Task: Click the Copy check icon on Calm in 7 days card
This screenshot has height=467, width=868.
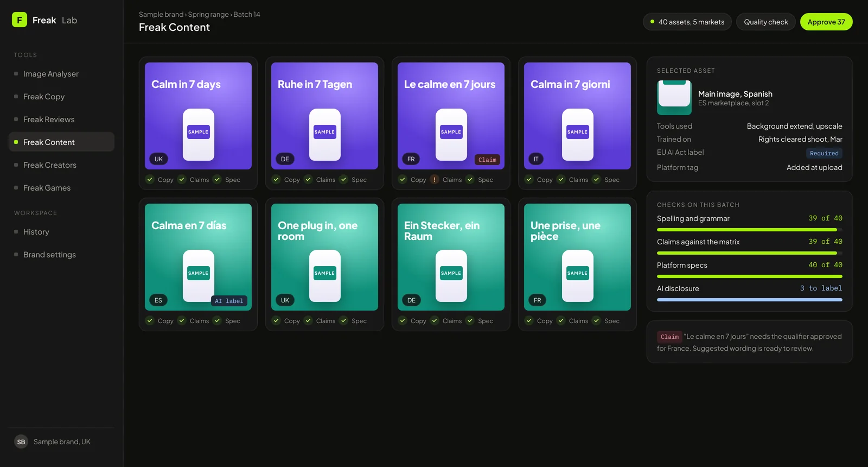Action: (150, 179)
